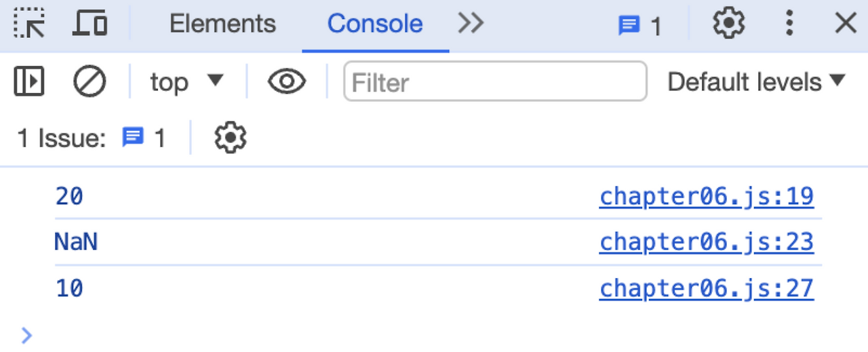Switch to the Elements tab
868x352 pixels.
click(222, 24)
